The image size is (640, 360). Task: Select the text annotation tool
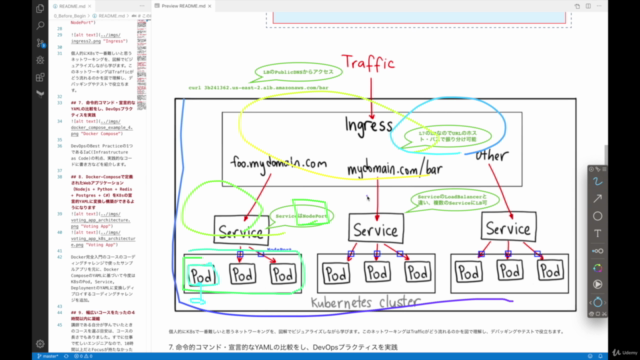coord(598,233)
